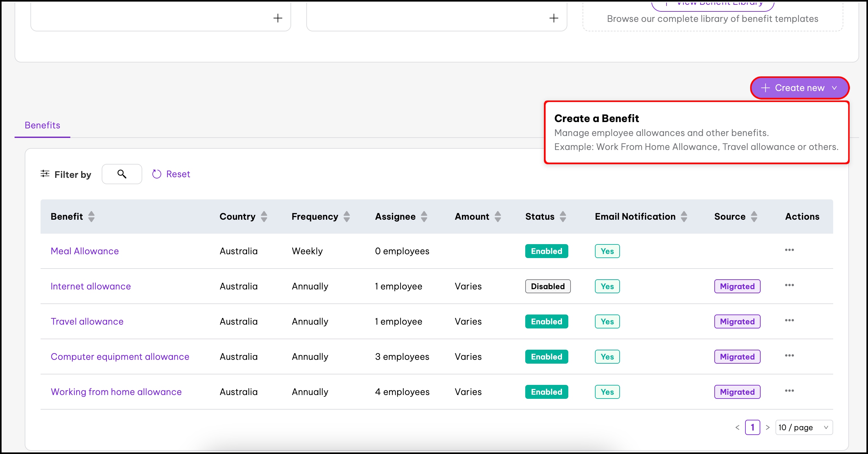This screenshot has height=454, width=868.
Task: Sort by Email Notification column
Action: click(x=683, y=216)
